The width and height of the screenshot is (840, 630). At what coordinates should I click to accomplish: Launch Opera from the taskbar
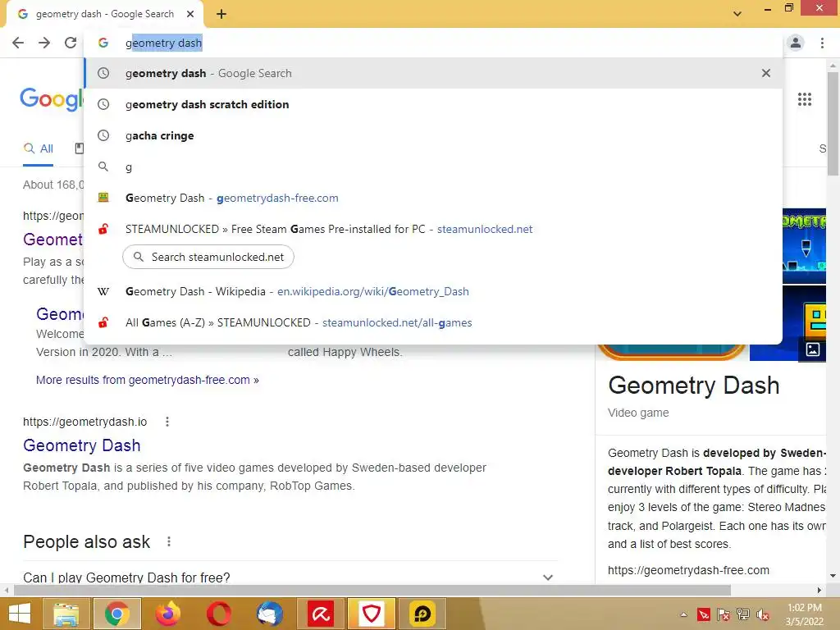pos(218,614)
